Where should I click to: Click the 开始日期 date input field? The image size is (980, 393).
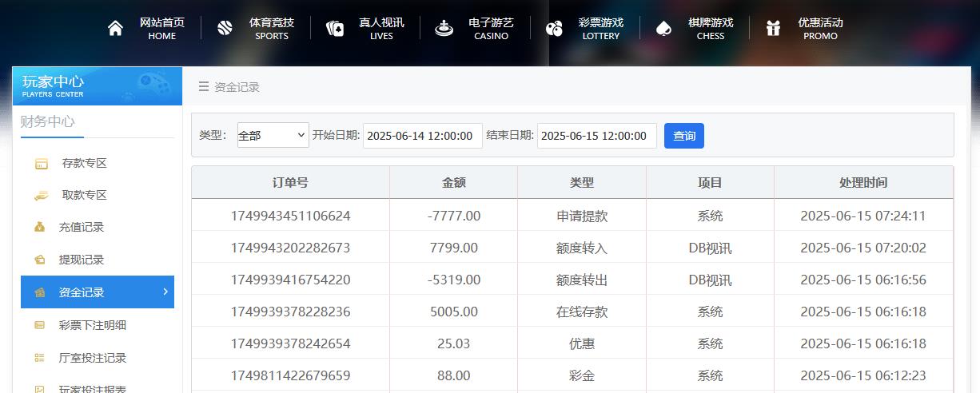click(423, 136)
